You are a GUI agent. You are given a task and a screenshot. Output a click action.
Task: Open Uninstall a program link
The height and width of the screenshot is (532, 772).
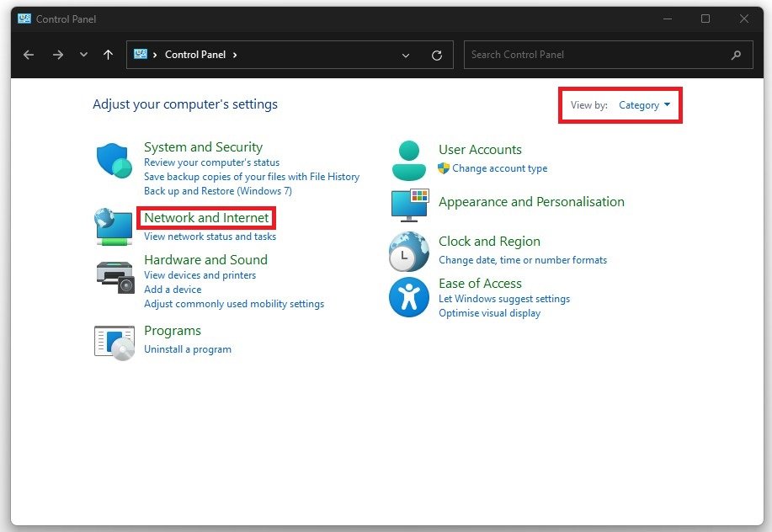(187, 349)
